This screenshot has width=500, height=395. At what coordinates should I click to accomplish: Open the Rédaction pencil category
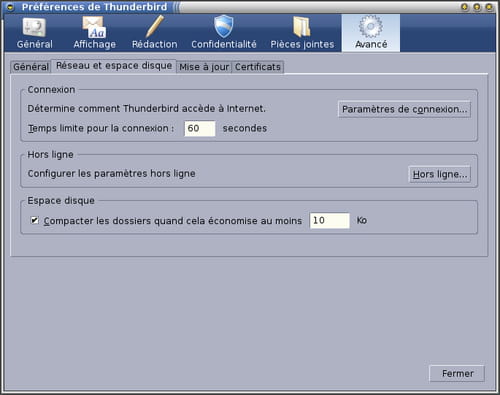(x=154, y=33)
